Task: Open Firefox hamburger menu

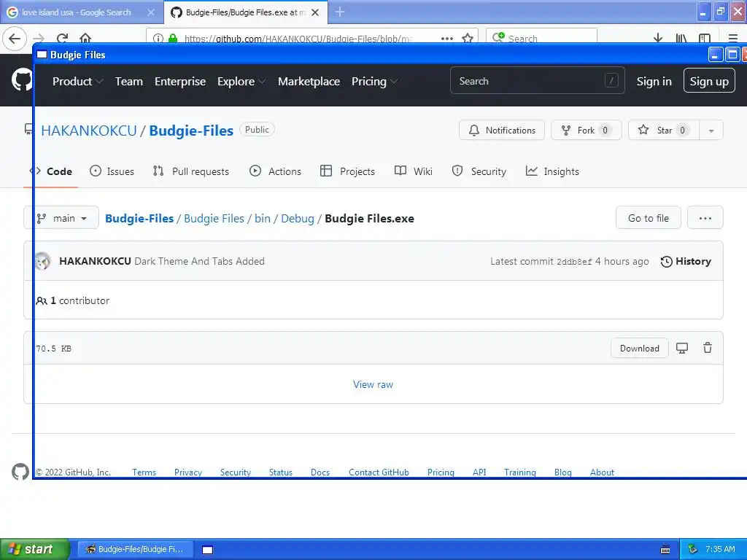Action: [x=733, y=38]
